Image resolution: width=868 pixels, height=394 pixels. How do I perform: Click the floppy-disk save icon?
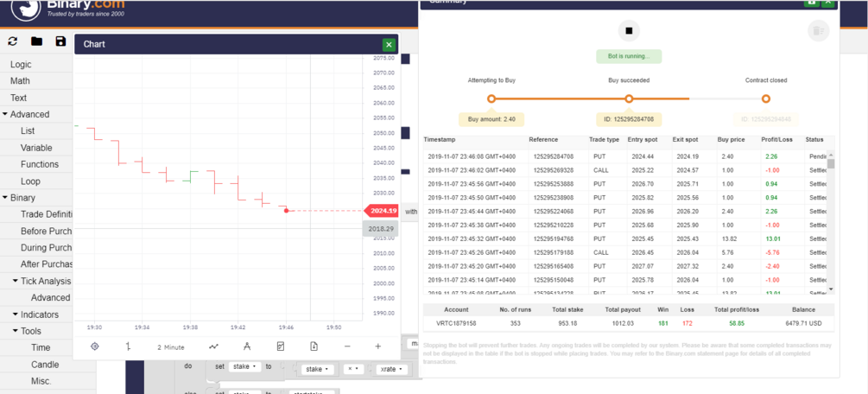pos(61,41)
